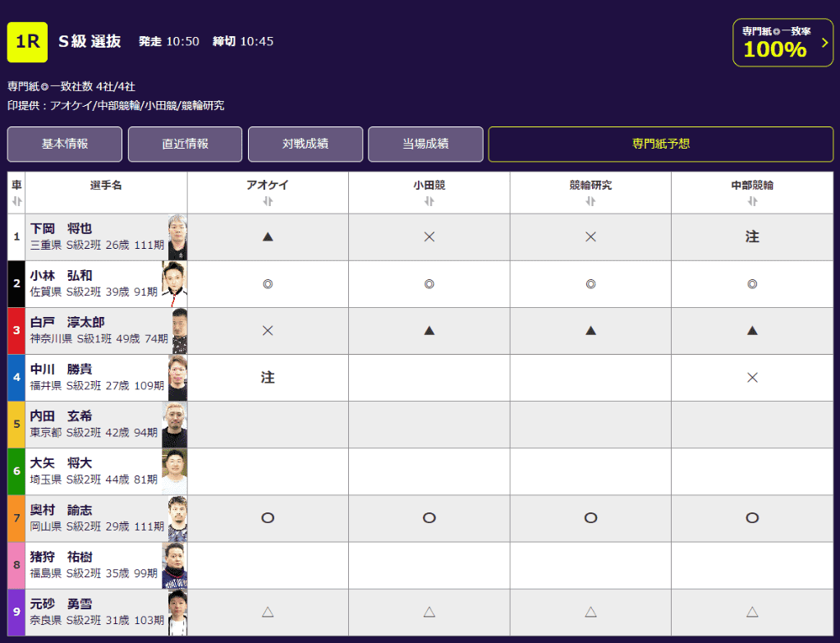Expand the chevron beside 100% match rate
This screenshot has width=840, height=643.
tap(824, 43)
